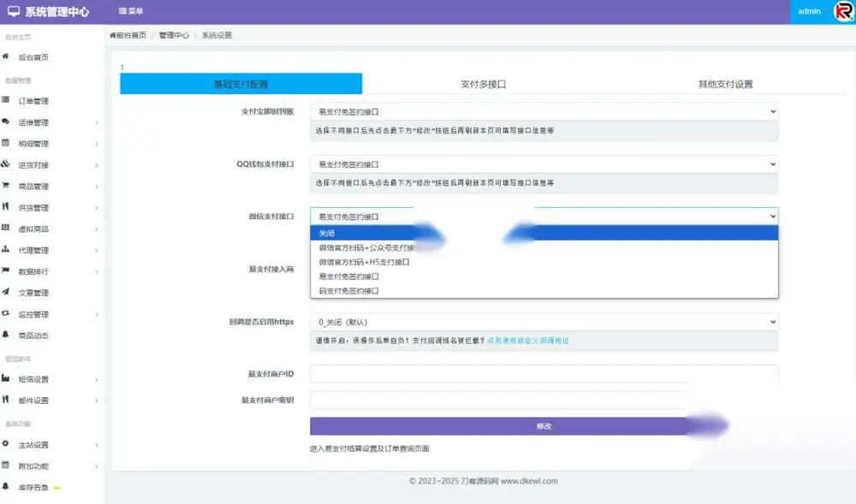Click the 商品管理 shopping cart icon
The width and height of the screenshot is (856, 504).
(5, 186)
